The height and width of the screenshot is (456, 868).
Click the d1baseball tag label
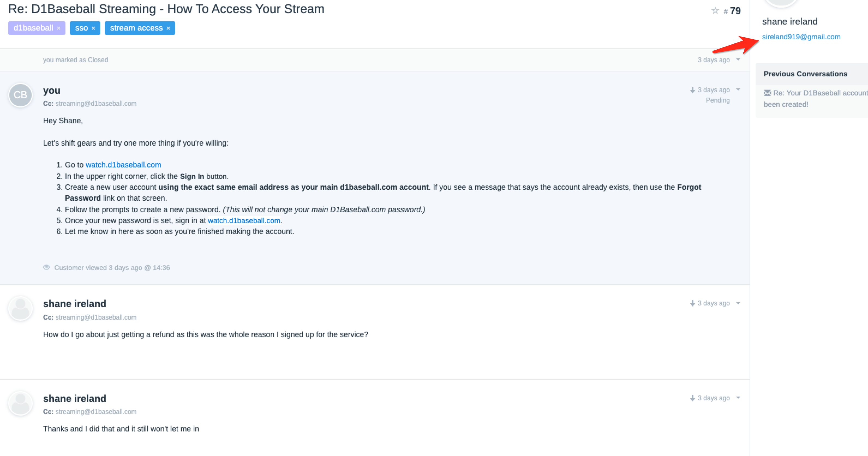[33, 28]
